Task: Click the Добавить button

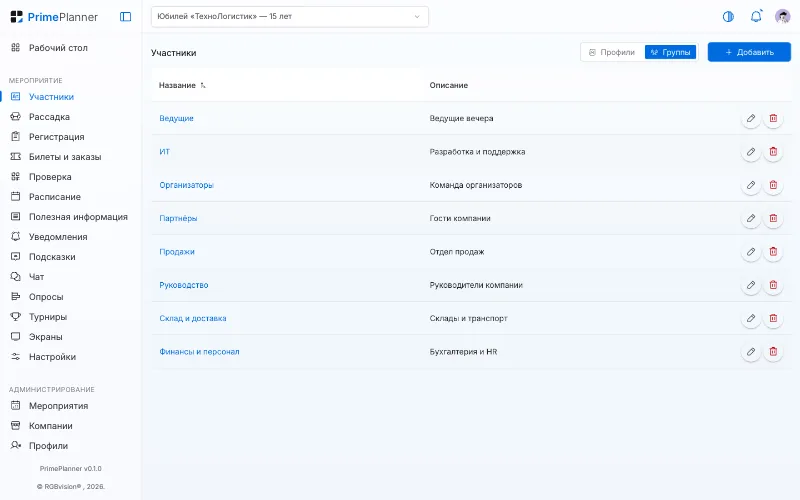Action: (x=749, y=52)
